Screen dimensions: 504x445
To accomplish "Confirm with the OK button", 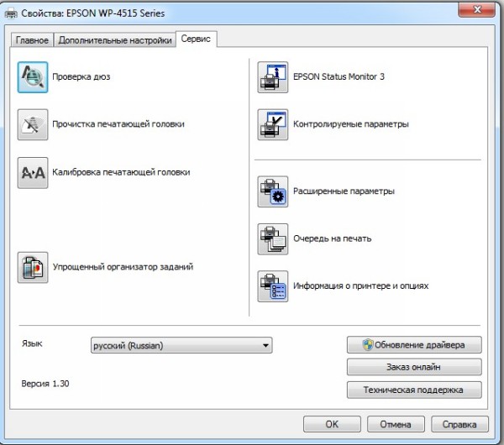I will (x=332, y=424).
